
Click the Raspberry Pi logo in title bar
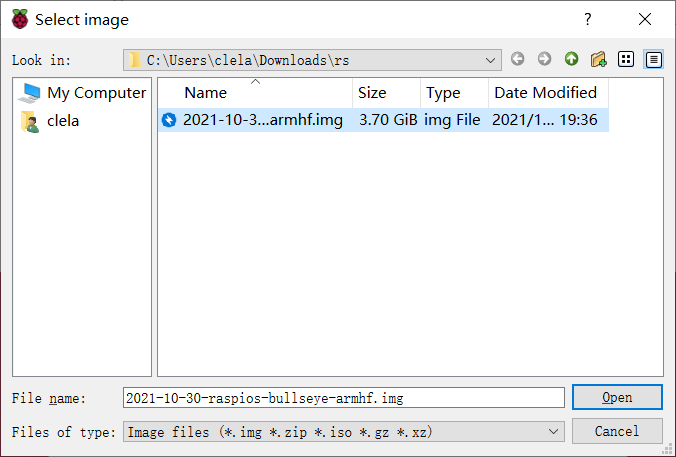(x=20, y=19)
